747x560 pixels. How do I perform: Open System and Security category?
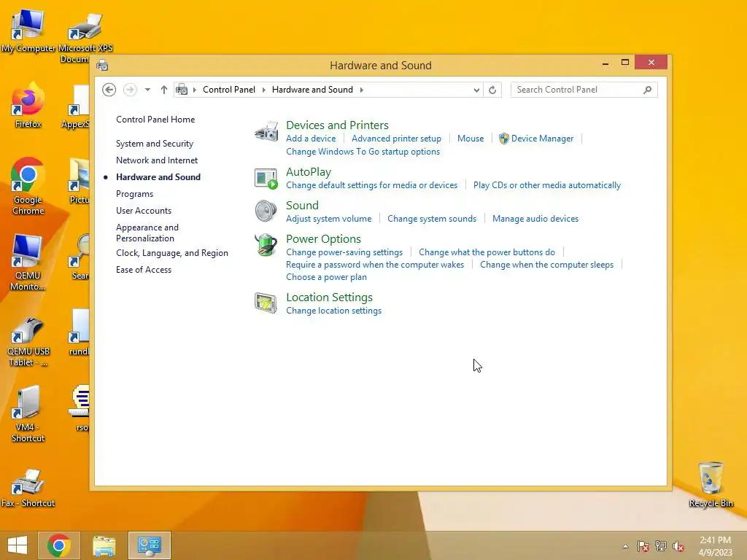pyautogui.click(x=155, y=144)
